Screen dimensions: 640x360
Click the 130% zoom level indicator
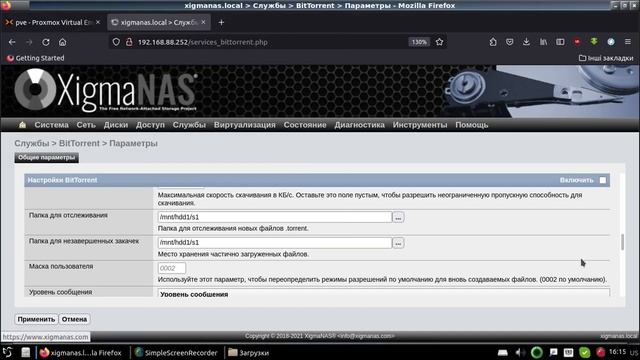pyautogui.click(x=419, y=42)
